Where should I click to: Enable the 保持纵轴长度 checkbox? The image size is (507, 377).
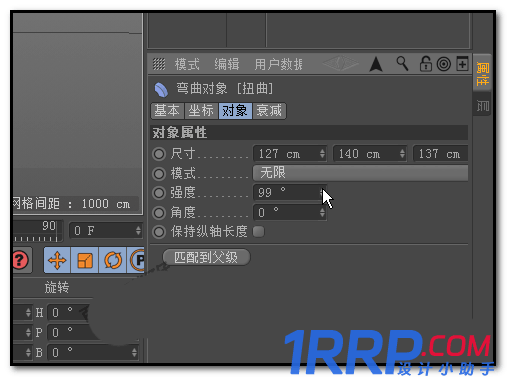coord(258,231)
